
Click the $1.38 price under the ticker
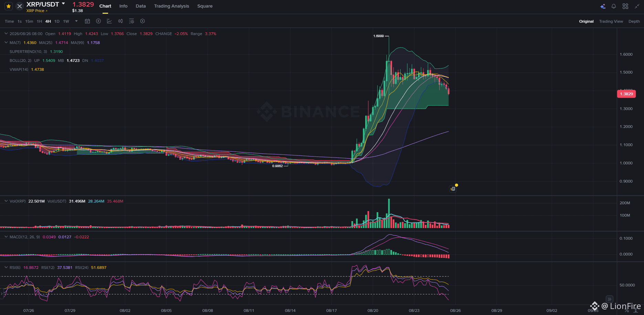(77, 11)
